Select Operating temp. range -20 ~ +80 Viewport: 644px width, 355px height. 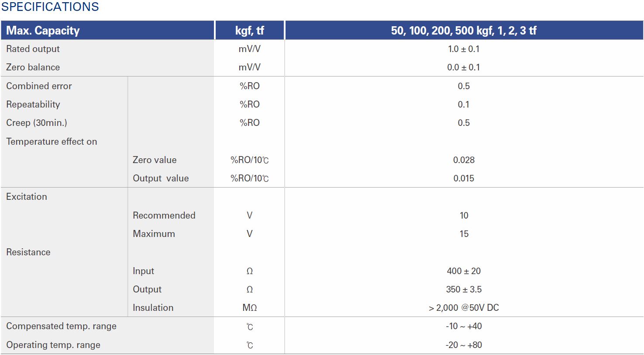tap(464, 345)
